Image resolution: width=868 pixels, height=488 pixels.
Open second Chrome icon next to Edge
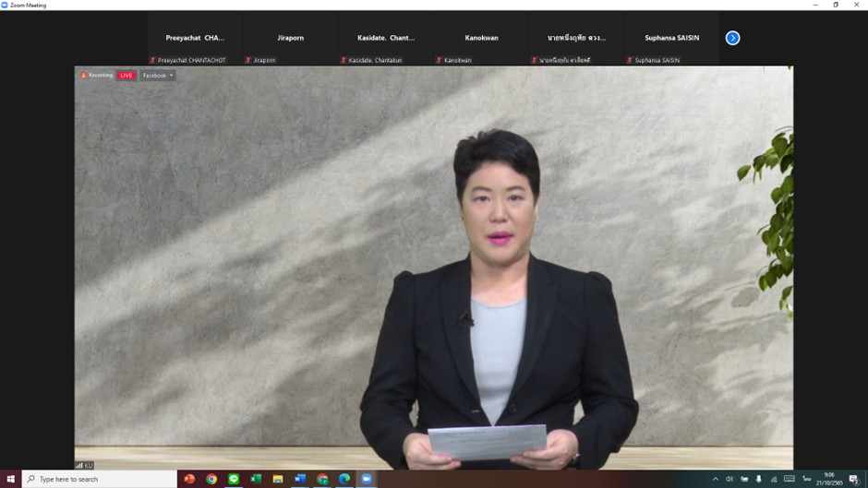322,479
